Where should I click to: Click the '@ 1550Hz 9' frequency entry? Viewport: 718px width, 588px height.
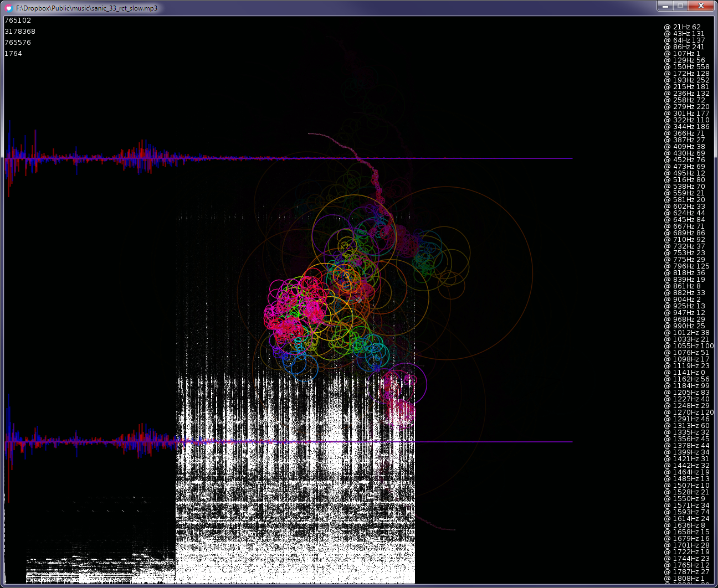tap(685, 499)
